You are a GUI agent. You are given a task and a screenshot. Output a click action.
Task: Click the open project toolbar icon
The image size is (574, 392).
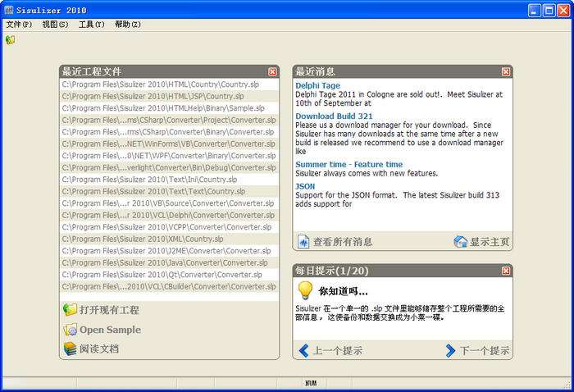coord(10,39)
